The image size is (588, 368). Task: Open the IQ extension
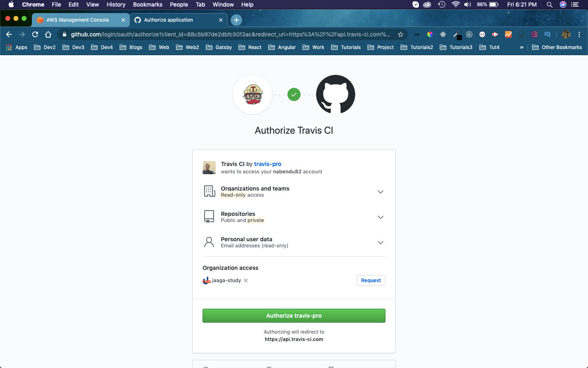coord(548,34)
